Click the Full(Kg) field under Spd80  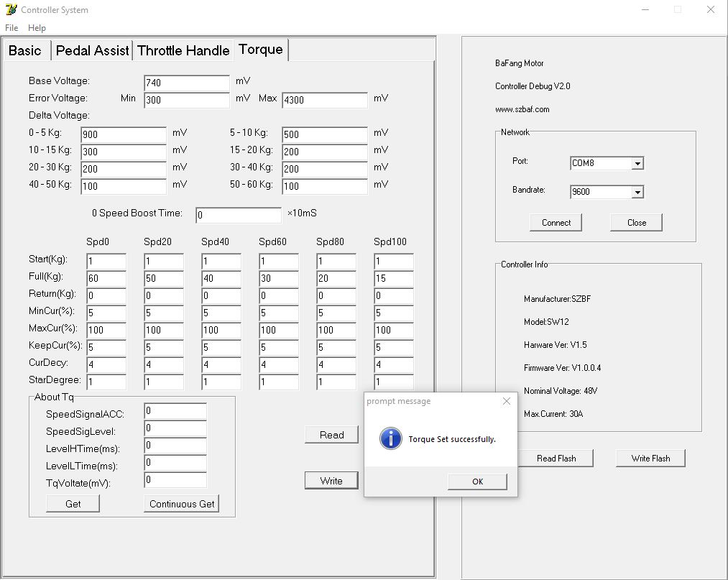click(x=336, y=278)
